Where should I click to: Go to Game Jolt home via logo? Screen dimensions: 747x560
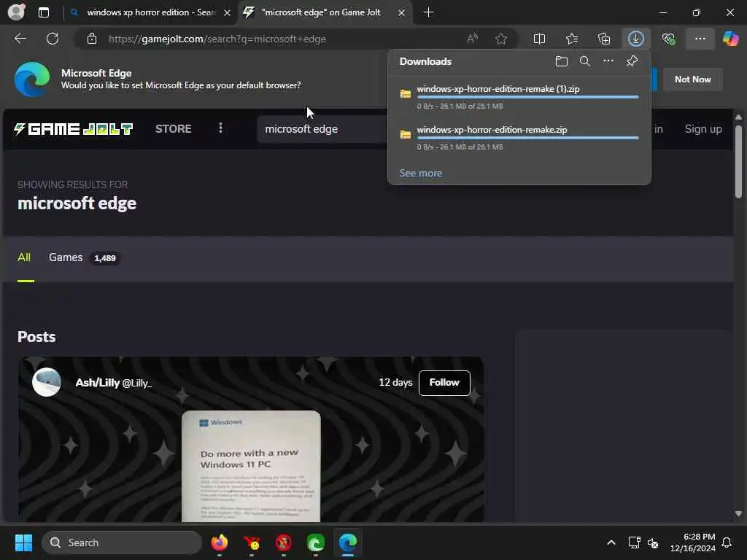click(74, 128)
